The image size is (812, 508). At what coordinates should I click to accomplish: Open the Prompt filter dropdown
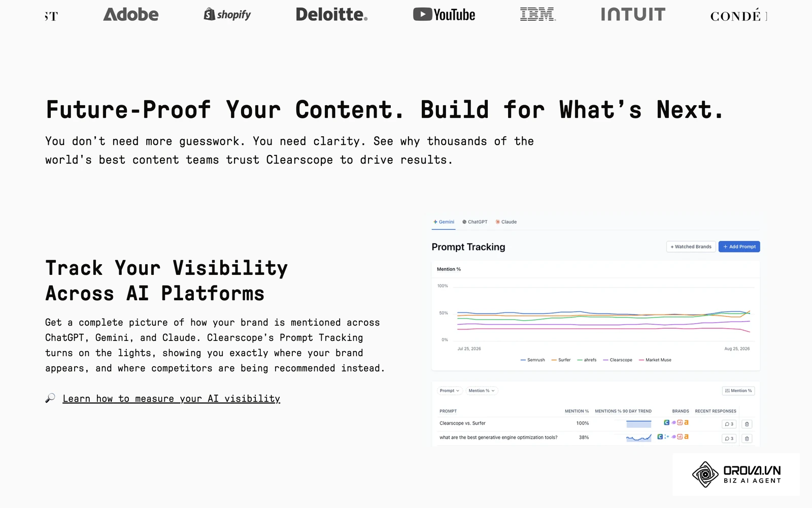point(450,391)
